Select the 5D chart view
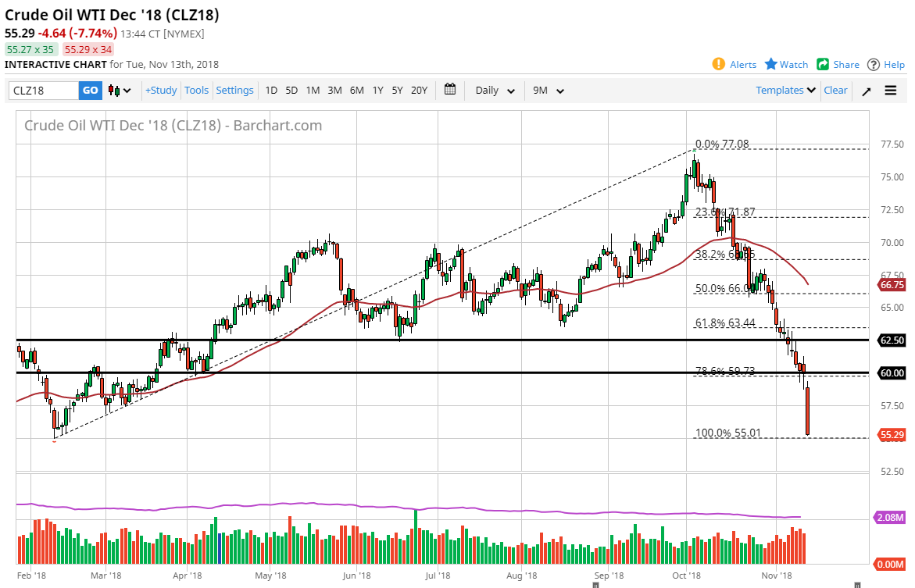 pyautogui.click(x=291, y=90)
